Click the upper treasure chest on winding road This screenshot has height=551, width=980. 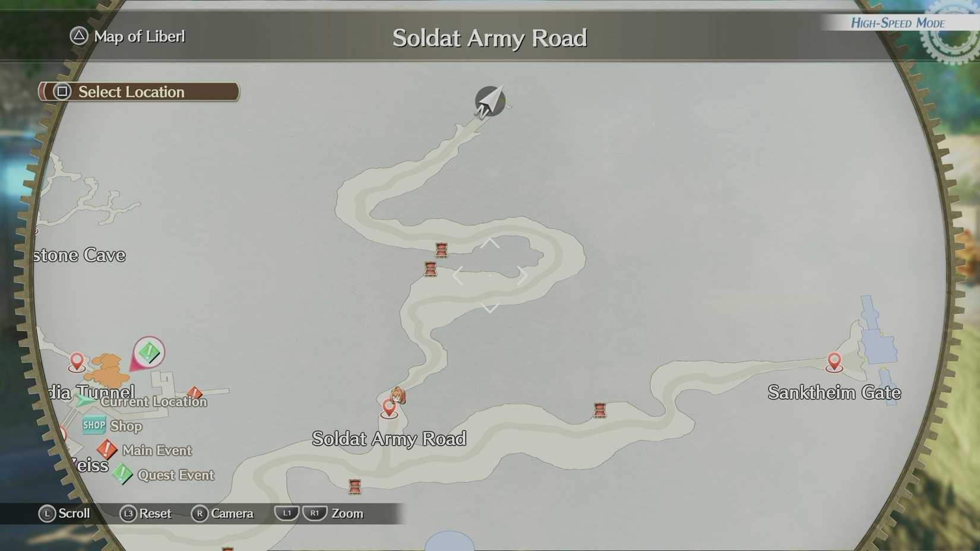(x=441, y=249)
